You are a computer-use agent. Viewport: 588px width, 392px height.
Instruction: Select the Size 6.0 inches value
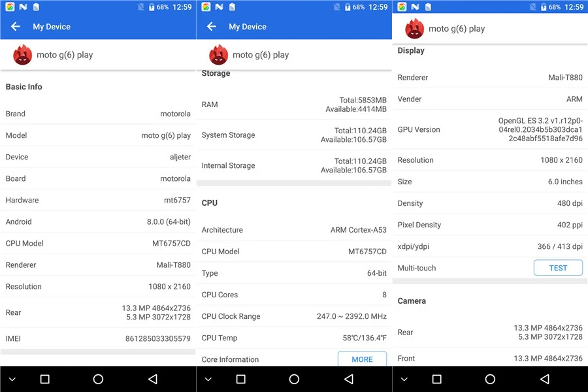565,182
